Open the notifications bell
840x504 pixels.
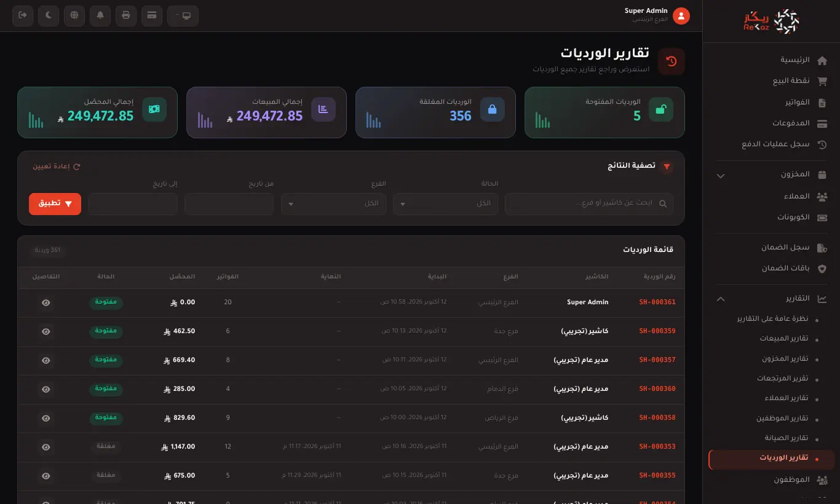(100, 15)
